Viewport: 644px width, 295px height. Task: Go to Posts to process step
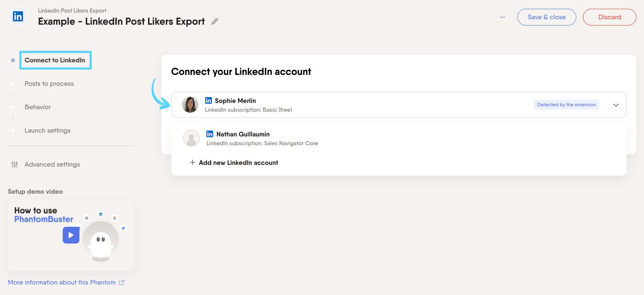click(49, 84)
